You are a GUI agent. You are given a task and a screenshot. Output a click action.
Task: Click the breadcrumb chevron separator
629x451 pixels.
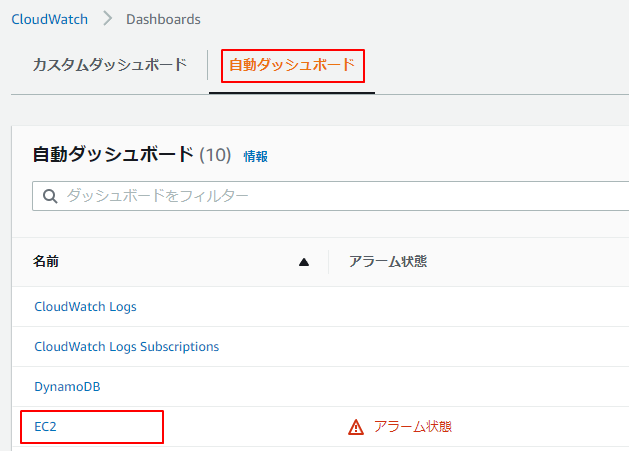pyautogui.click(x=107, y=19)
